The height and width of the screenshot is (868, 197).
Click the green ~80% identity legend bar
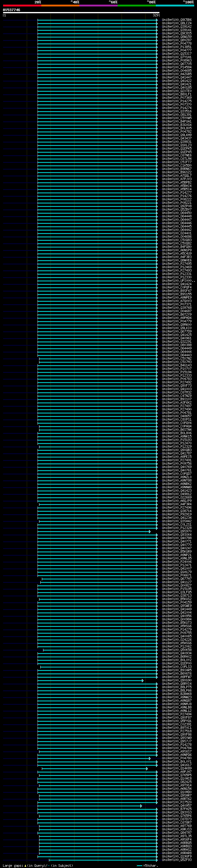(137, 6)
